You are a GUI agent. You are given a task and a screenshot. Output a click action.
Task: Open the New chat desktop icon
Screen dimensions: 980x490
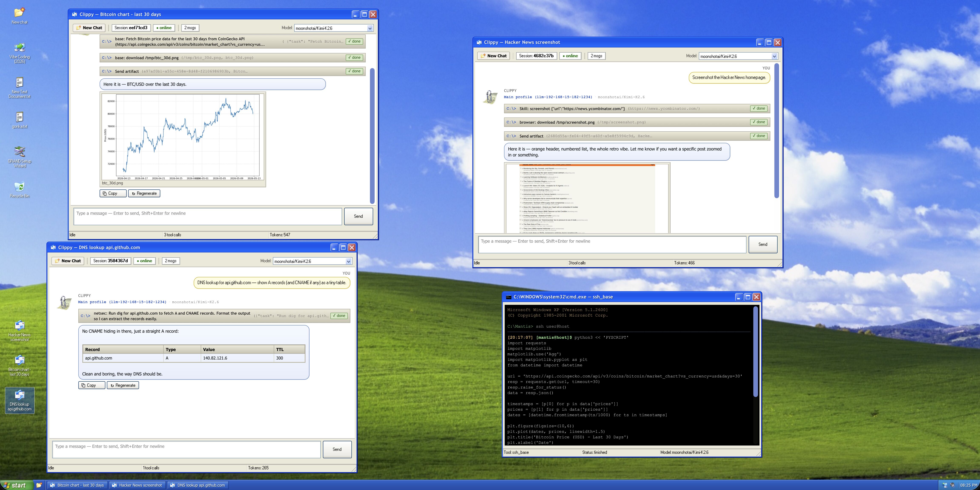[x=19, y=16]
